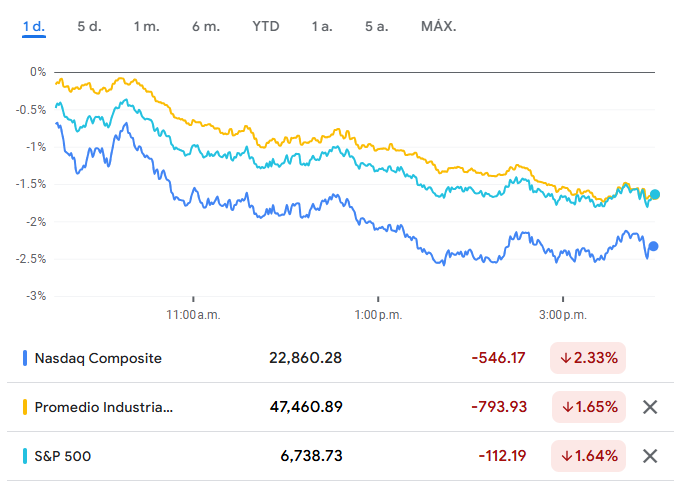Open the Nasdaq Composite index link
This screenshot has height=493, width=693.
[98, 358]
